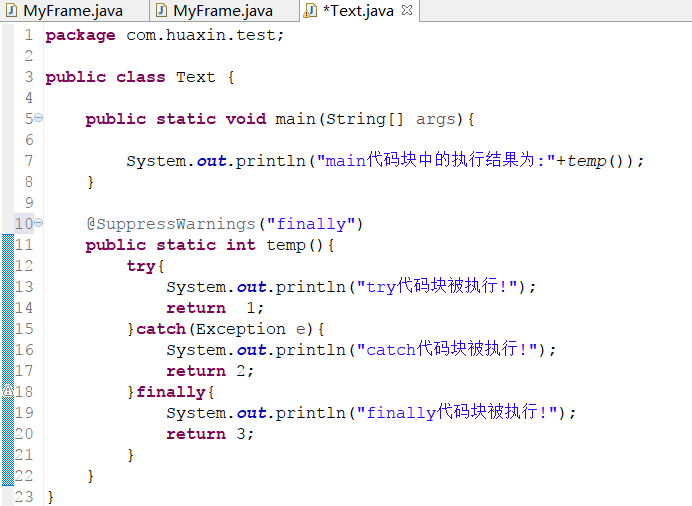Click 'out' field on line 13
The height and width of the screenshot is (506, 692).
[252, 287]
